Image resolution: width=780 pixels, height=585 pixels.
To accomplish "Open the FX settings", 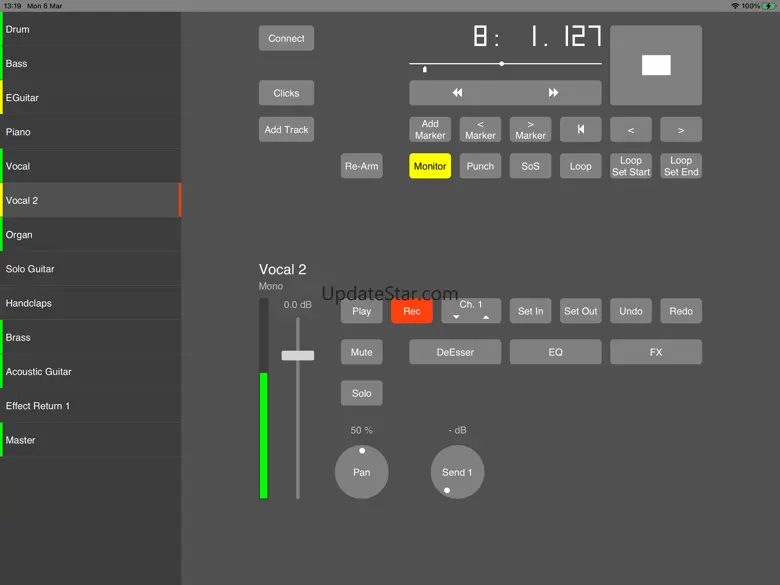I will click(x=656, y=352).
